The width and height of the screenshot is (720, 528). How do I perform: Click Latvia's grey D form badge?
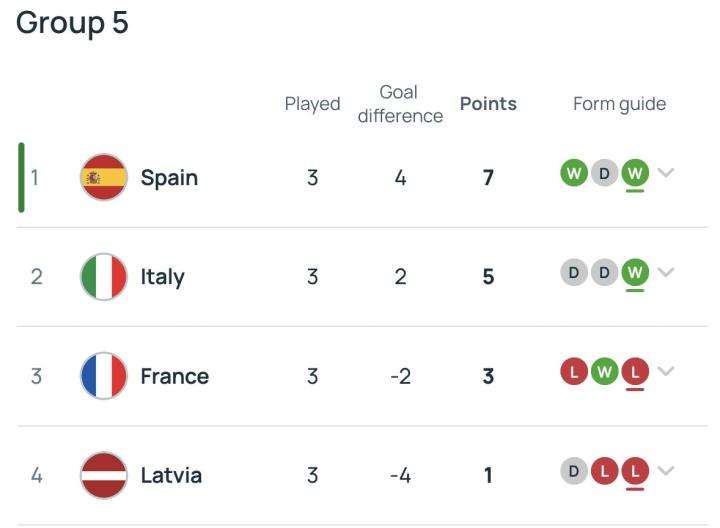click(573, 471)
